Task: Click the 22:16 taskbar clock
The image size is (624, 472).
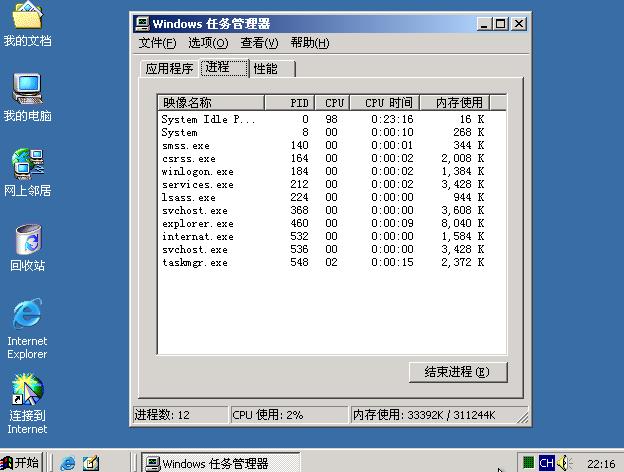Action: 601,464
